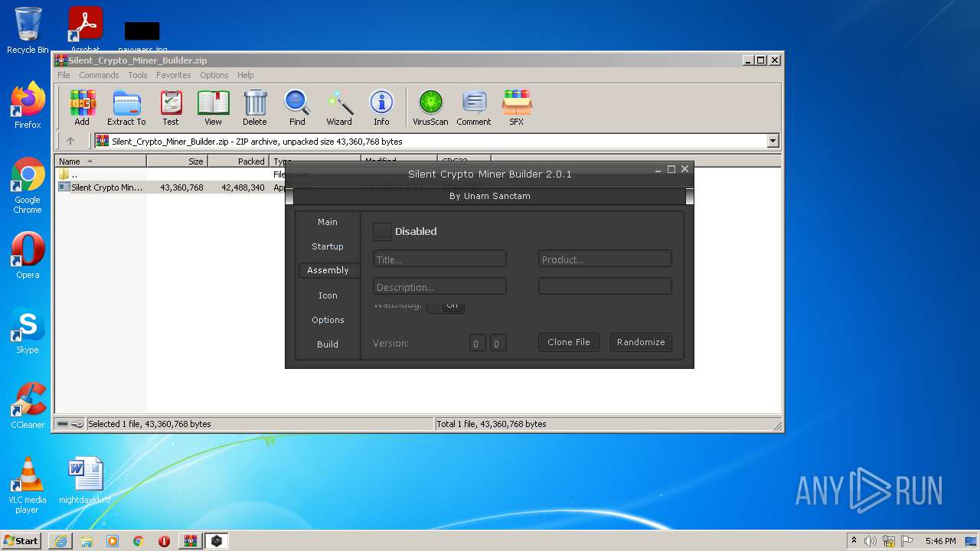Viewport: 980px width, 551px height.
Task: Open Acrobat desktop shortcut
Action: [x=86, y=31]
